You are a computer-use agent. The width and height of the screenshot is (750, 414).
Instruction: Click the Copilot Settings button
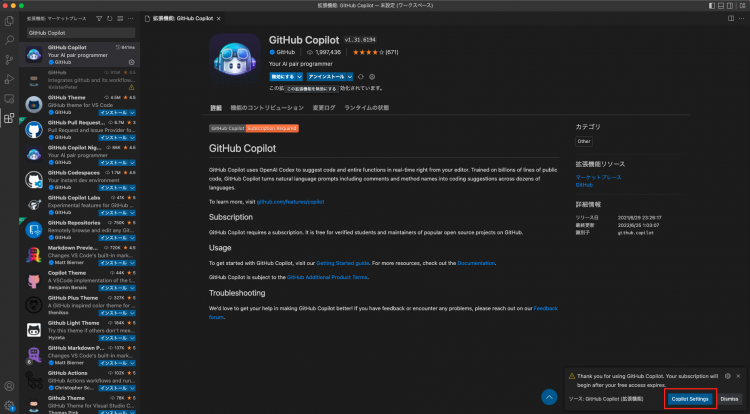click(x=690, y=399)
